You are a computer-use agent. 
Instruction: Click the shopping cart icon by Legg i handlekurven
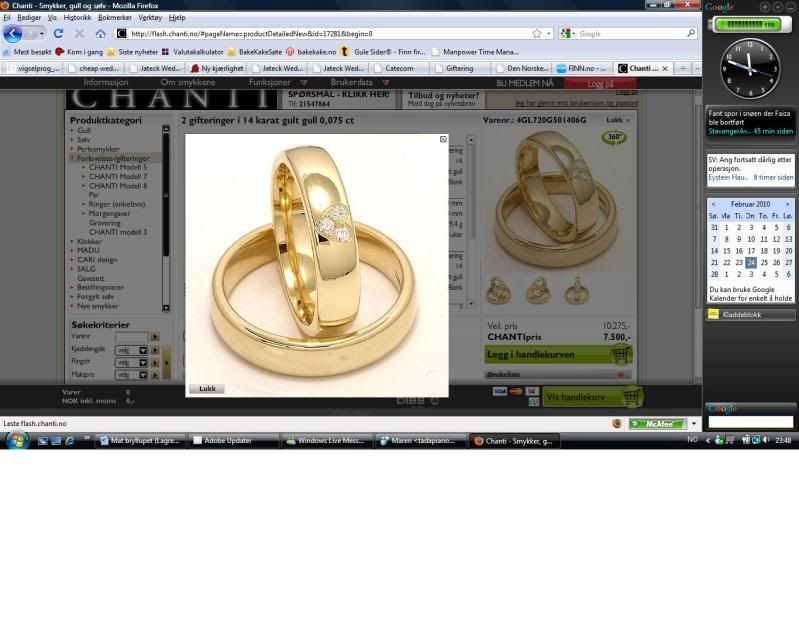[x=620, y=355]
